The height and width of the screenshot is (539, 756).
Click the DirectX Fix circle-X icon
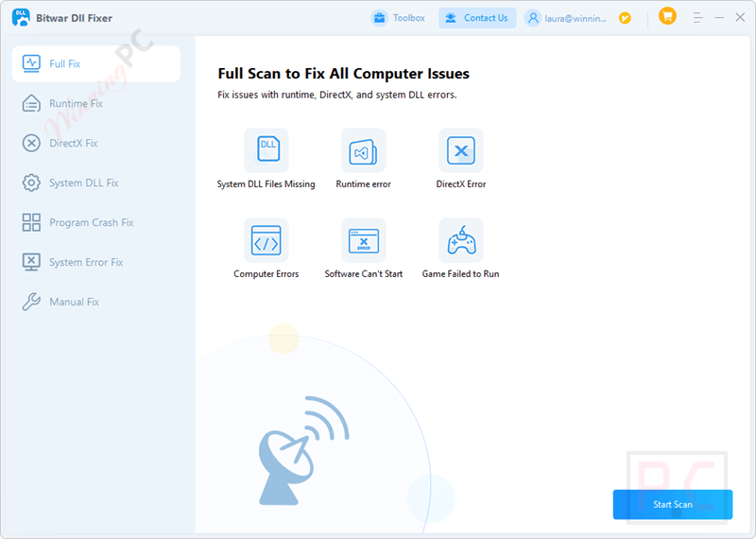[31, 143]
